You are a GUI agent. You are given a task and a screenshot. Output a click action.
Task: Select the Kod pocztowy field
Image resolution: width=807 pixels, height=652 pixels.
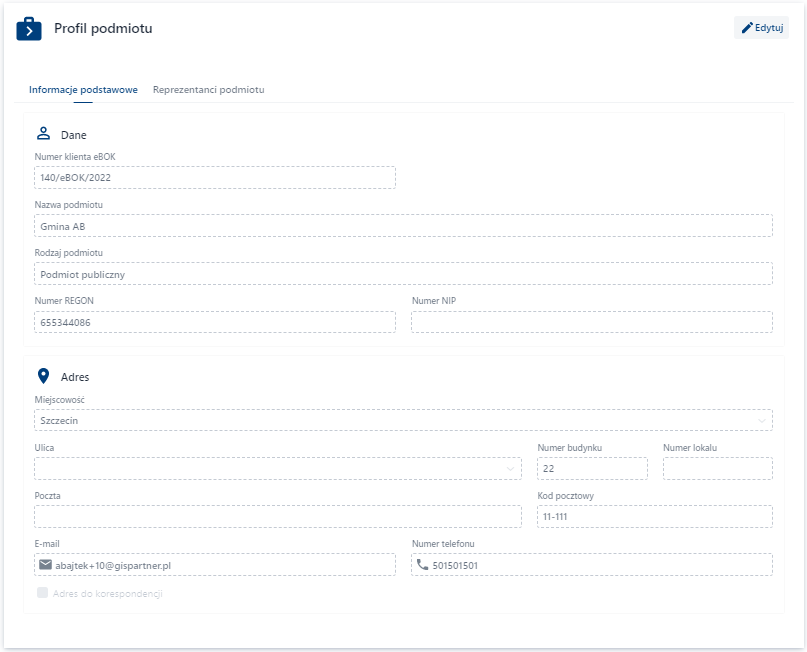pos(654,517)
